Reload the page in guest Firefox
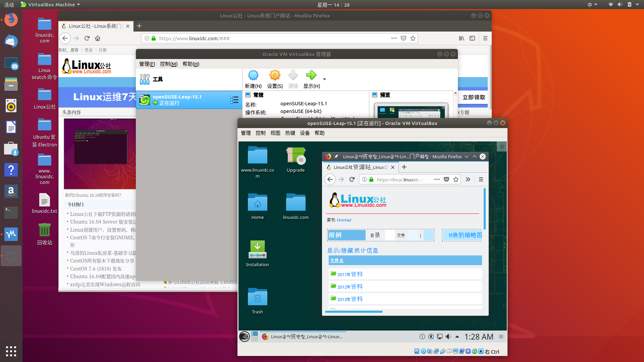Viewport: 644px width, 362px height. (x=352, y=179)
